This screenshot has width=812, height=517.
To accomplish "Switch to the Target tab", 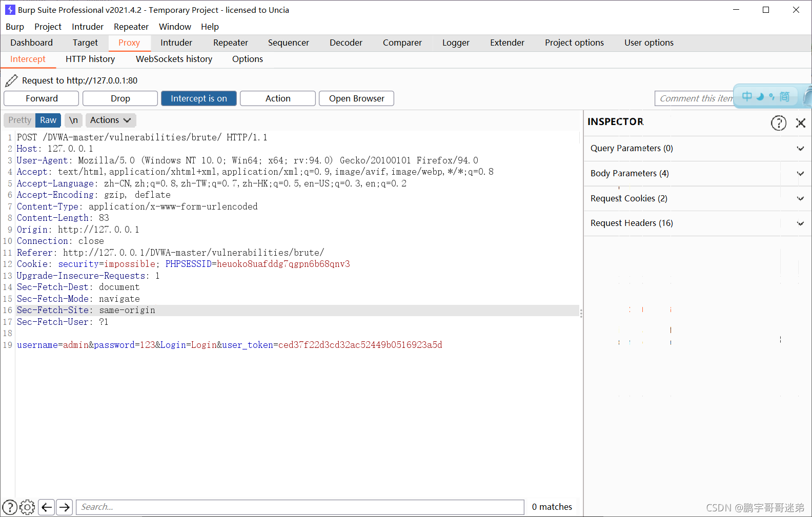I will click(x=85, y=43).
